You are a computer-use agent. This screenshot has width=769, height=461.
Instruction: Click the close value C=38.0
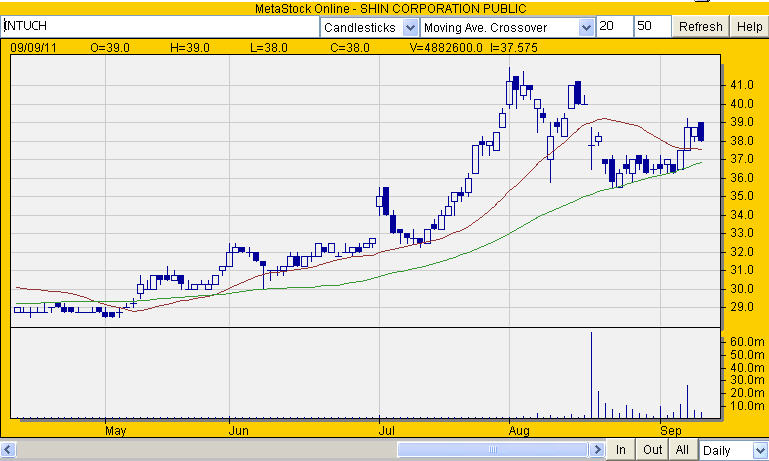[350, 48]
